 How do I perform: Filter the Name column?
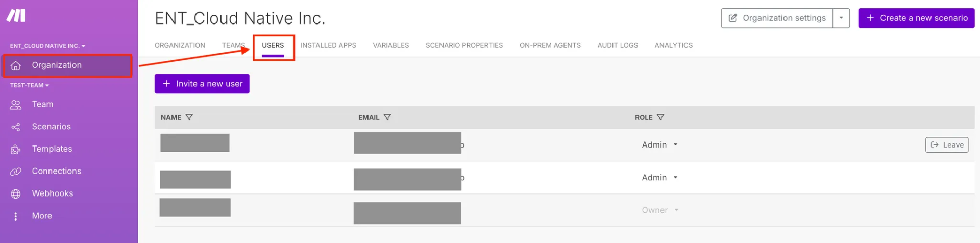pyautogui.click(x=189, y=117)
